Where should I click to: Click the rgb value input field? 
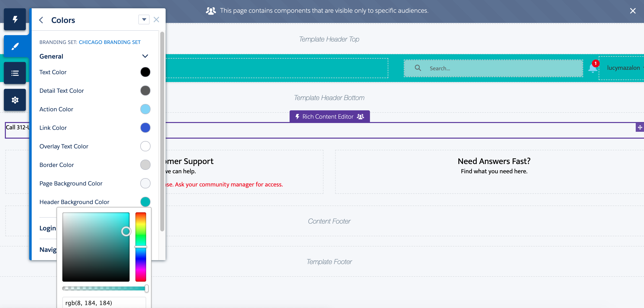(104, 302)
